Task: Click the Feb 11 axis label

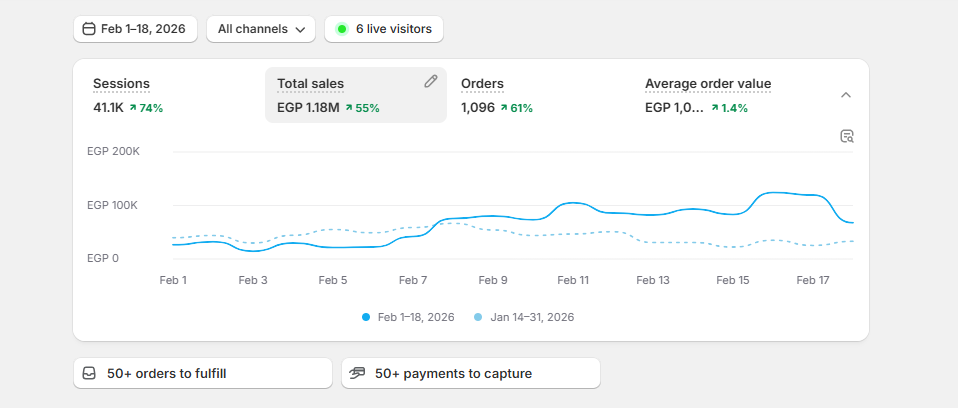Action: point(573,280)
